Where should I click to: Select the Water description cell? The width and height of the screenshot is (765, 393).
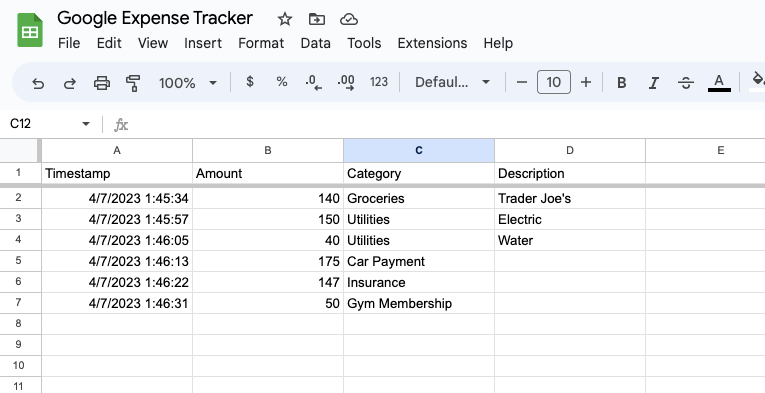570,240
